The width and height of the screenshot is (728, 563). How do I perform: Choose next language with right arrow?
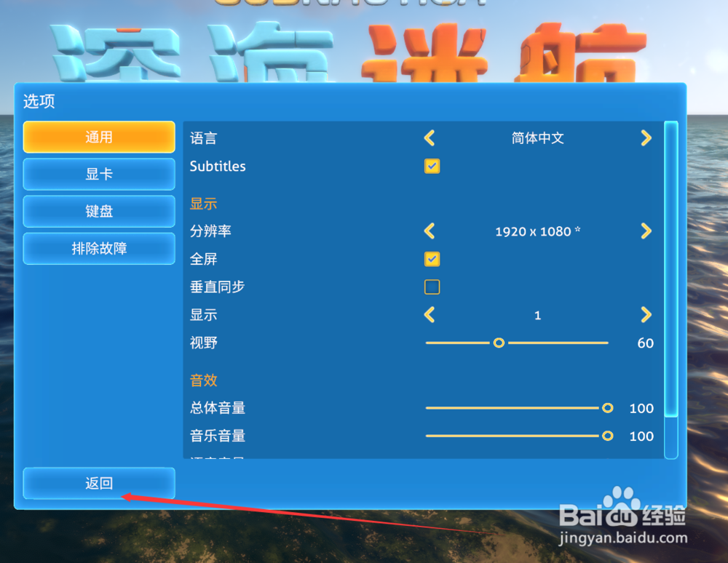[x=646, y=137]
